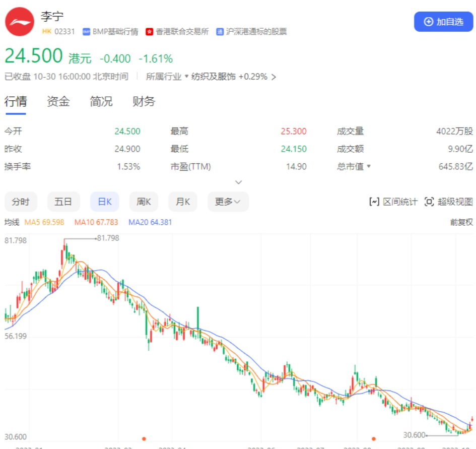Select the 五日 chart view
Screen dimensions: 476x449
(x=63, y=202)
